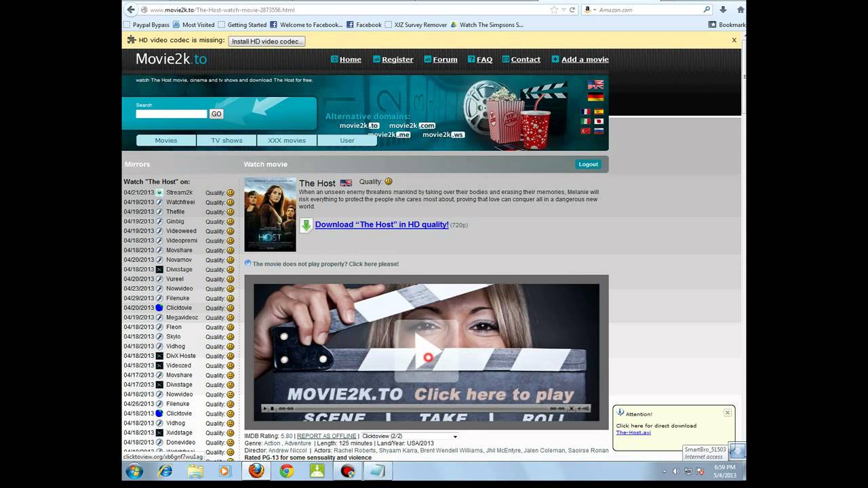The width and height of the screenshot is (868, 488).
Task: Open the Firefox downloads arrow icon
Action: [723, 9]
